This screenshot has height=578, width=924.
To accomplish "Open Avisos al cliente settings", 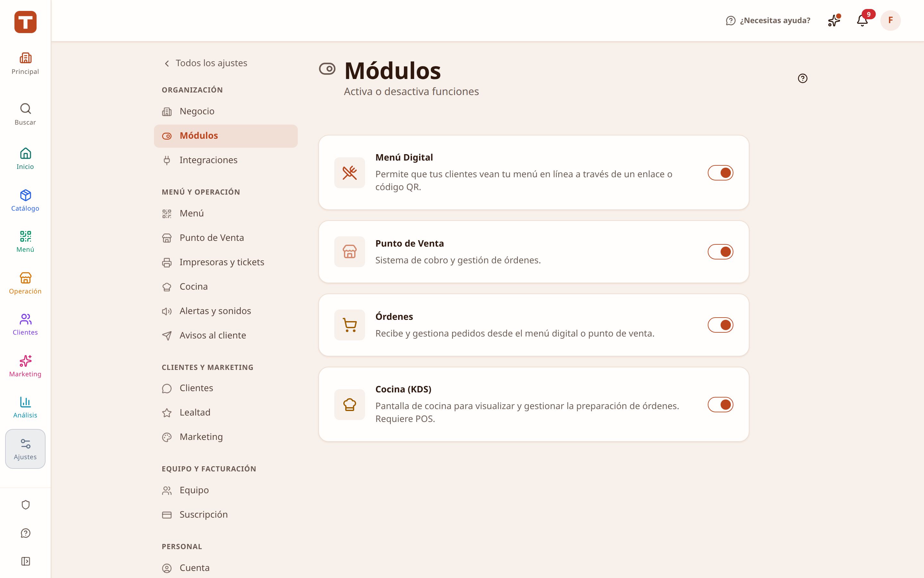I will coord(226,336).
